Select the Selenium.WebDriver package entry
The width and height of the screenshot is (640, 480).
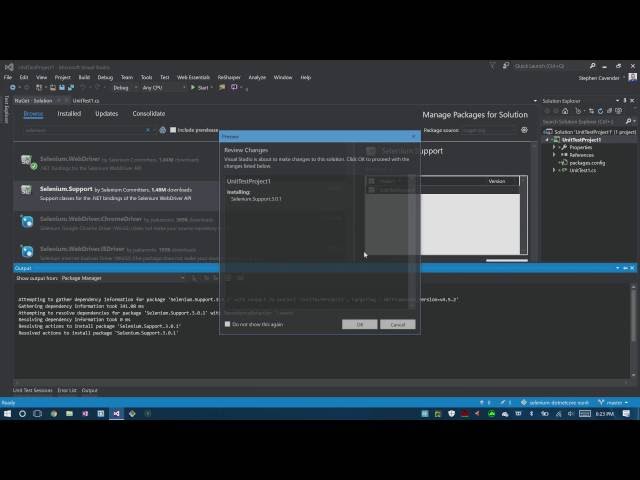click(x=116, y=163)
